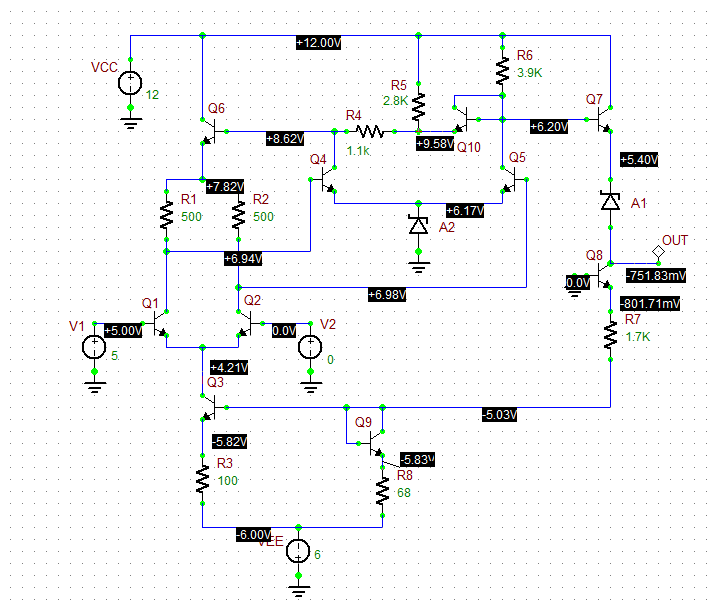Click transistor Q7 symbol
Image resolution: width=722 pixels, height=609 pixels.
603,119
